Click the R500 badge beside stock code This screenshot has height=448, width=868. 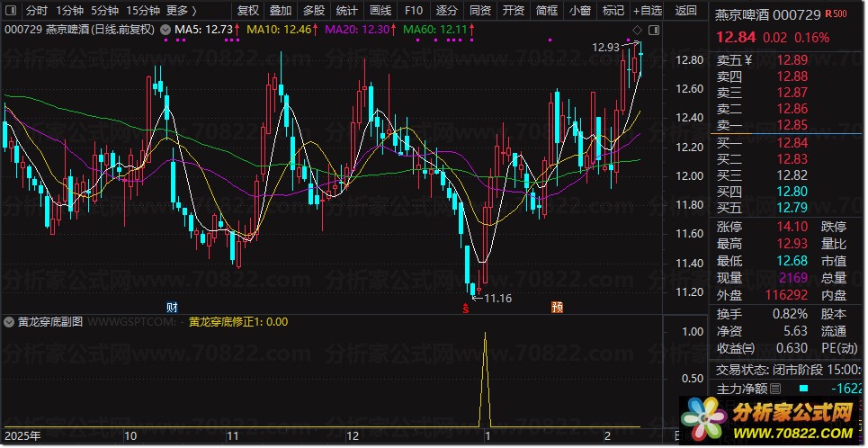(x=836, y=13)
